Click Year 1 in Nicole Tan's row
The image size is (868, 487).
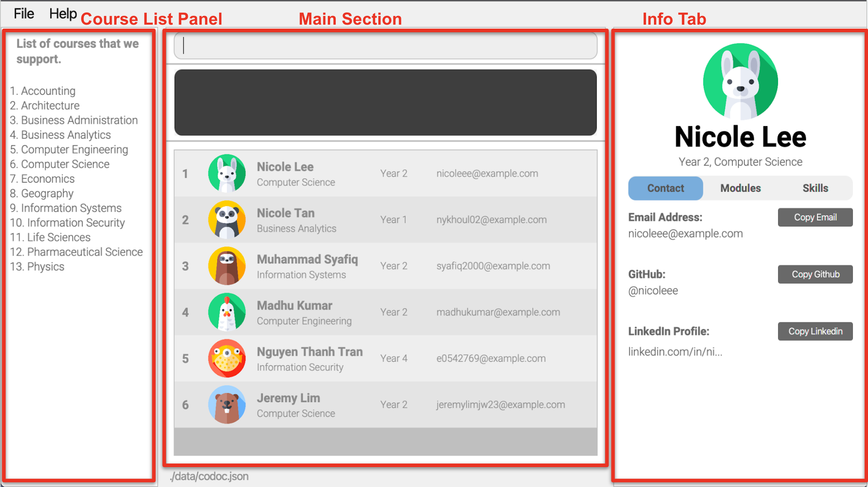[x=393, y=220]
